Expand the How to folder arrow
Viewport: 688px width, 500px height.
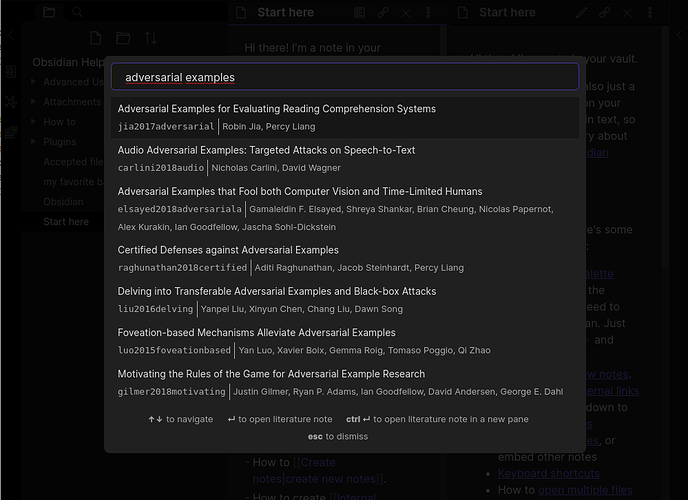click(33, 121)
